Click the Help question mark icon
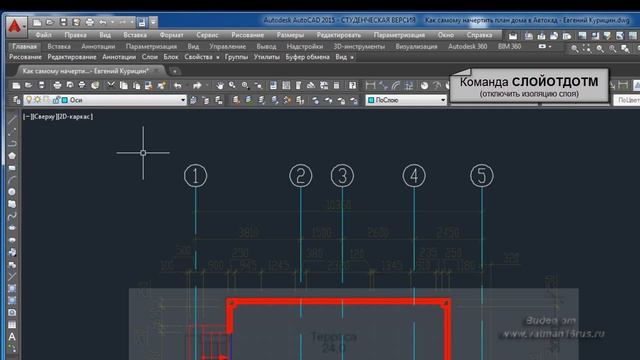This screenshot has width=640, height=360. pyautogui.click(x=352, y=85)
